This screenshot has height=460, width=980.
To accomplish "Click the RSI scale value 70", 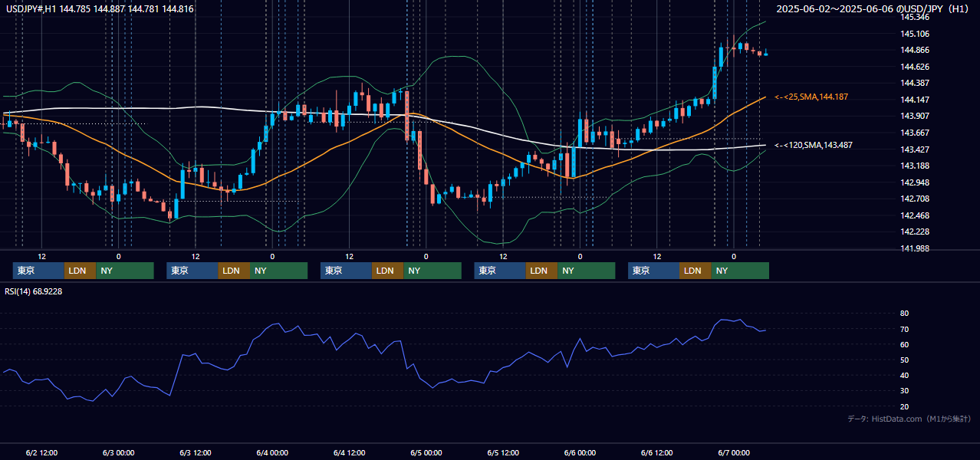I will (905, 329).
